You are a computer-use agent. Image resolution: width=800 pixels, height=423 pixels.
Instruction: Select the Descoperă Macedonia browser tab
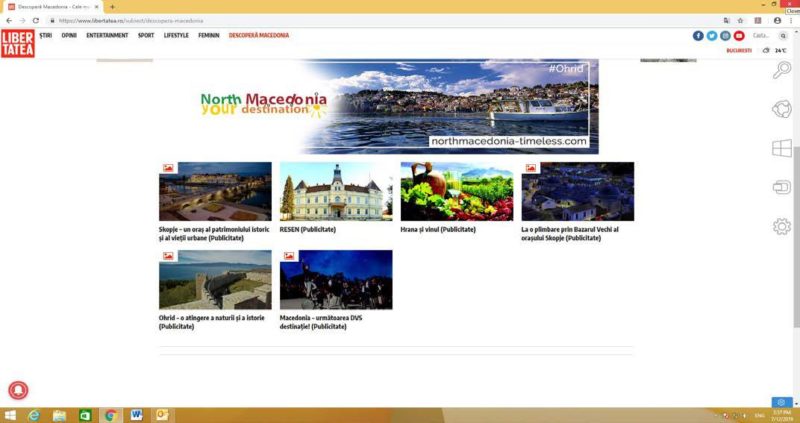pos(53,7)
